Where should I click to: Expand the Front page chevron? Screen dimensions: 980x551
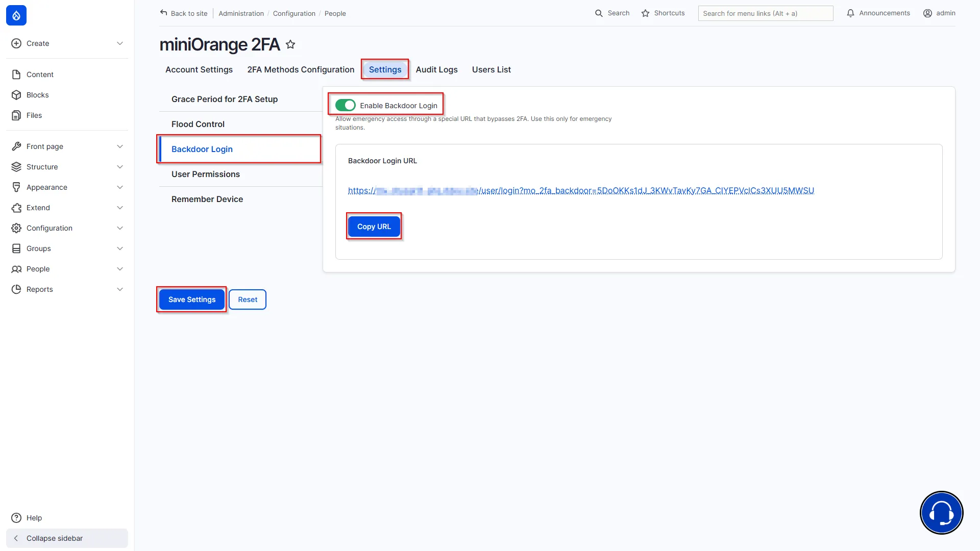point(120,146)
